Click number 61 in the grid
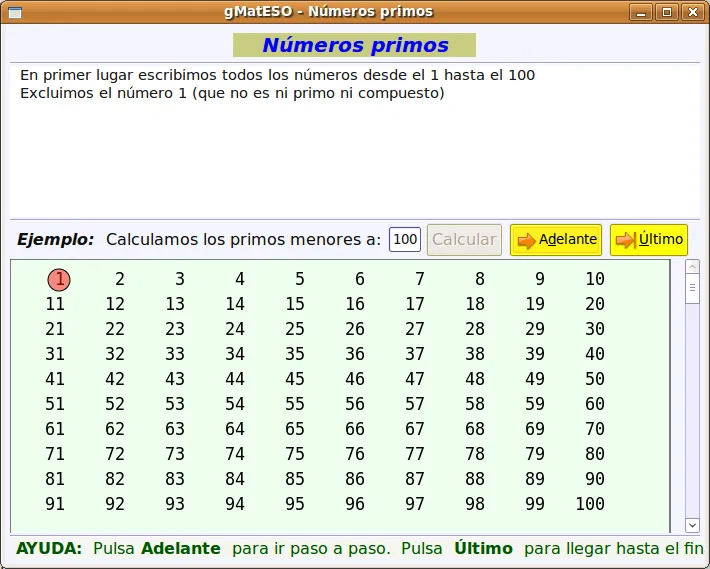 point(55,429)
